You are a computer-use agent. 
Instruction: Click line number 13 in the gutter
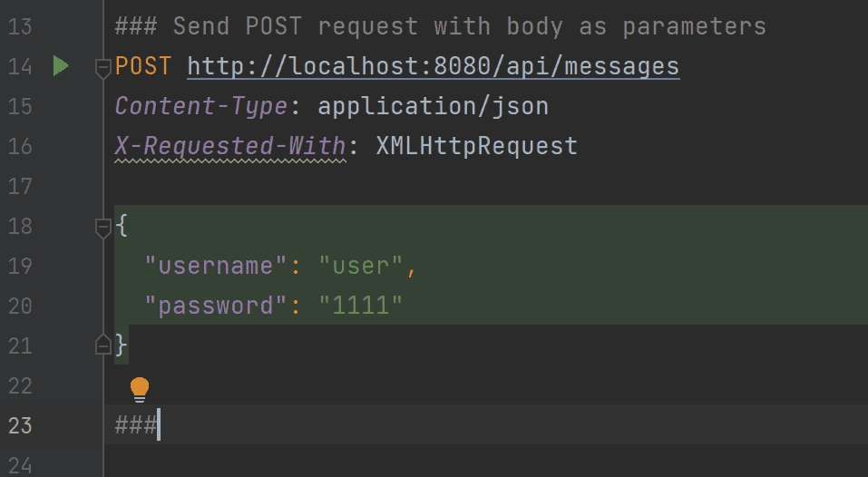pos(21,26)
